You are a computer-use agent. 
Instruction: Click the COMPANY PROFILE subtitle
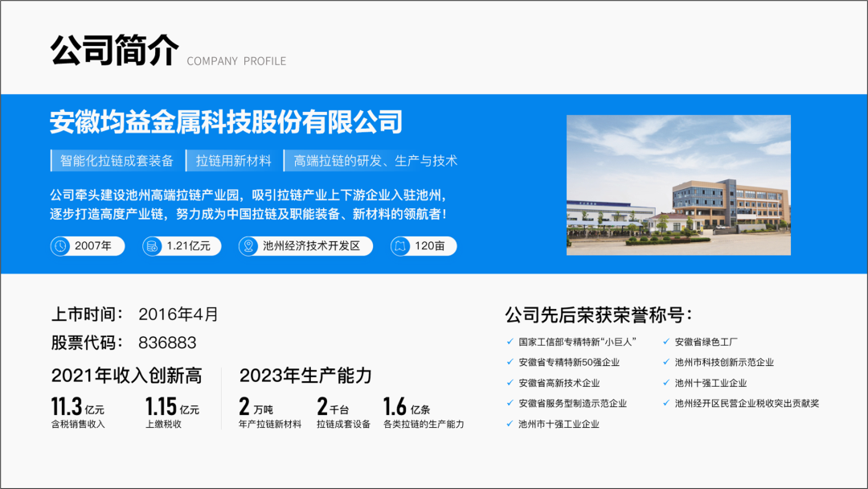[236, 61]
